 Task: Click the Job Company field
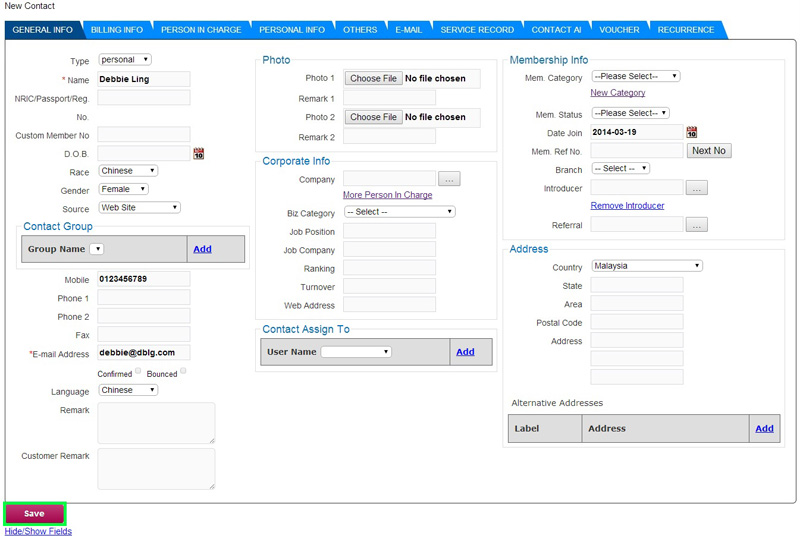tap(389, 250)
